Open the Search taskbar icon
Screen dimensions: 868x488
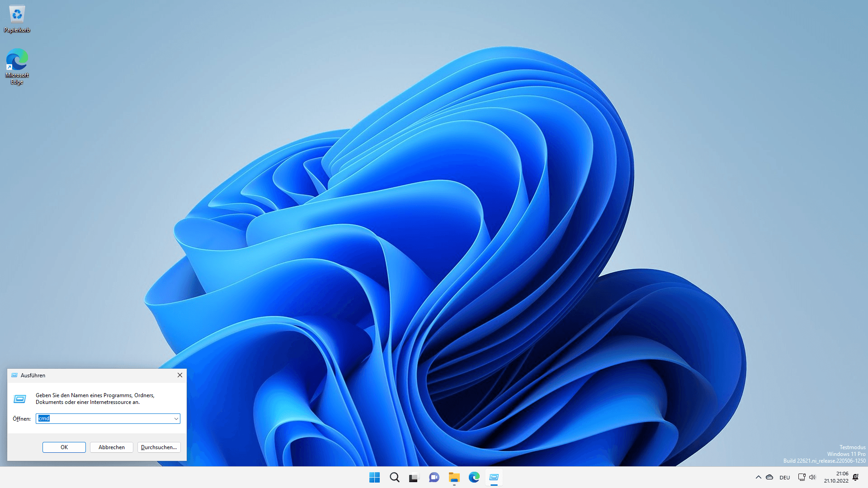(x=393, y=477)
